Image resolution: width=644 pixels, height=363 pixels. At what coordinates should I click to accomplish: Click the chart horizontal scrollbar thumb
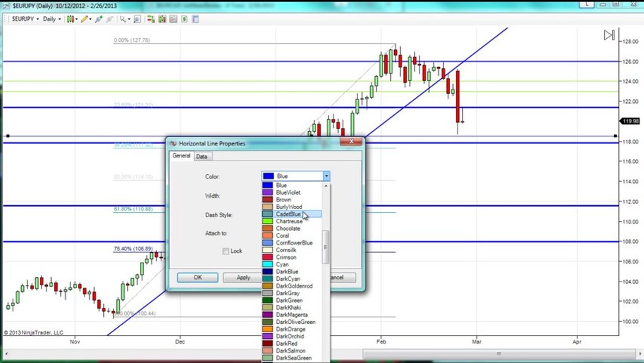pyautogui.click(x=498, y=353)
